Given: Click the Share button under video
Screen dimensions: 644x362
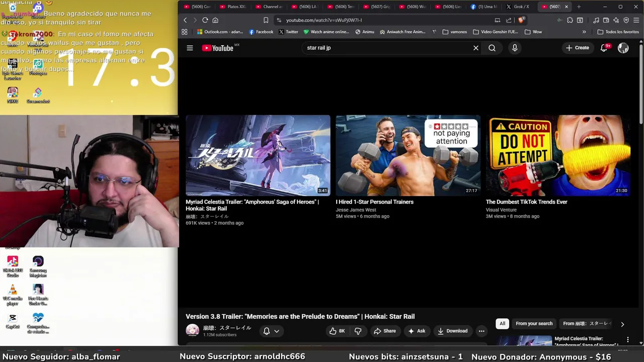Looking at the screenshot, I should (384, 331).
